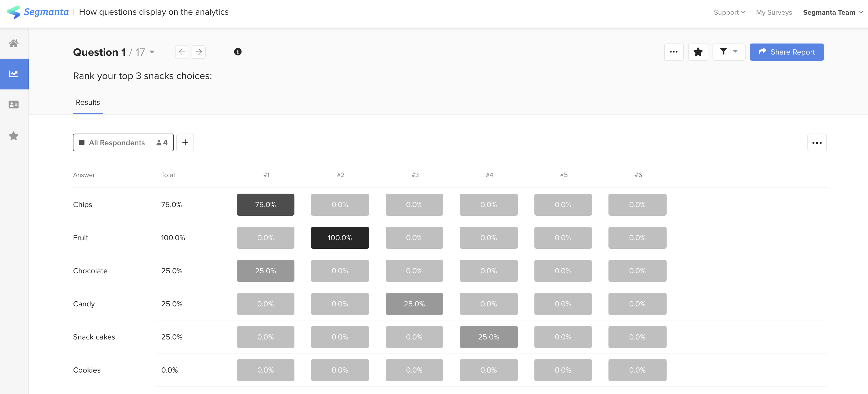The image size is (868, 394).
Task: Open the home icon in sidebar
Action: point(13,43)
